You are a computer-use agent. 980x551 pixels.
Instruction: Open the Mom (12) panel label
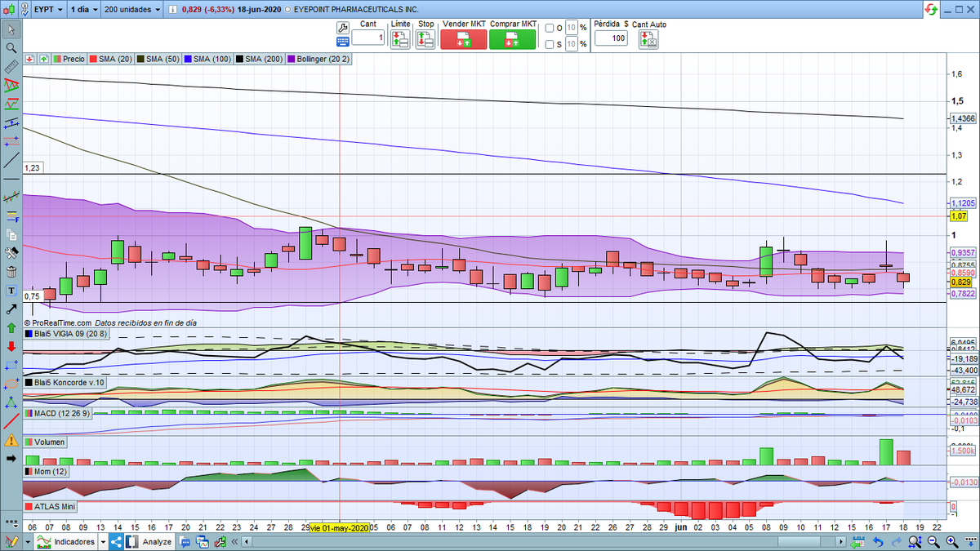(x=45, y=472)
